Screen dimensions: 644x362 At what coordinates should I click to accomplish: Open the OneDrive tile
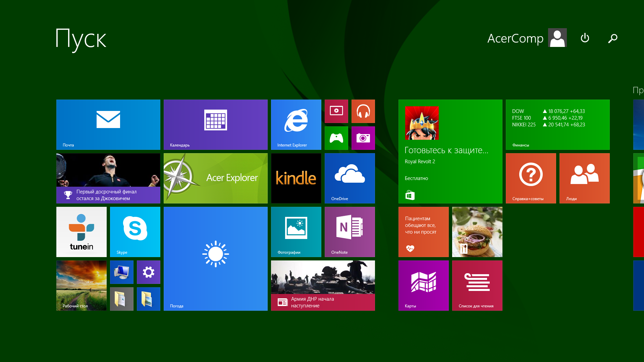(350, 178)
